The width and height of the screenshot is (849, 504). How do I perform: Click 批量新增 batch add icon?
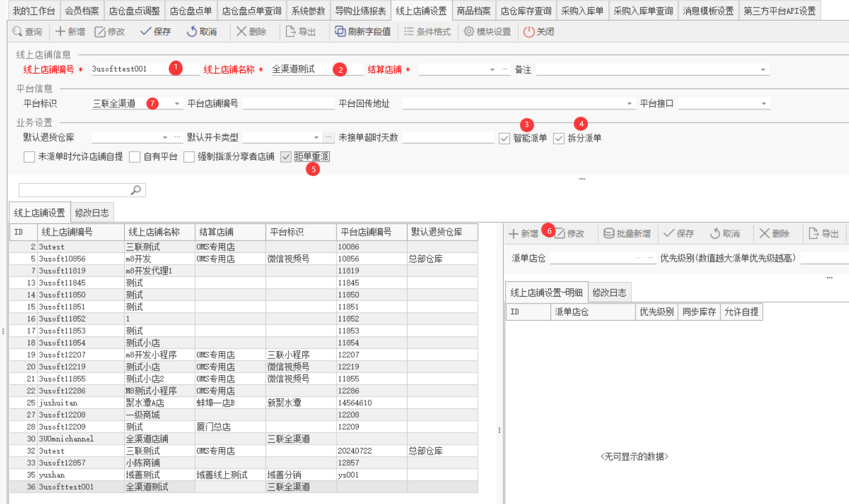609,234
